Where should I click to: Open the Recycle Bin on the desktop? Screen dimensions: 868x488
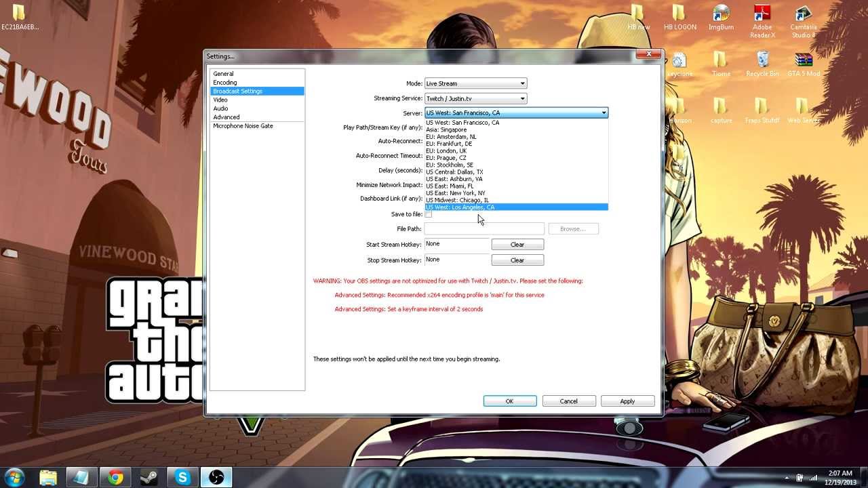click(762, 64)
